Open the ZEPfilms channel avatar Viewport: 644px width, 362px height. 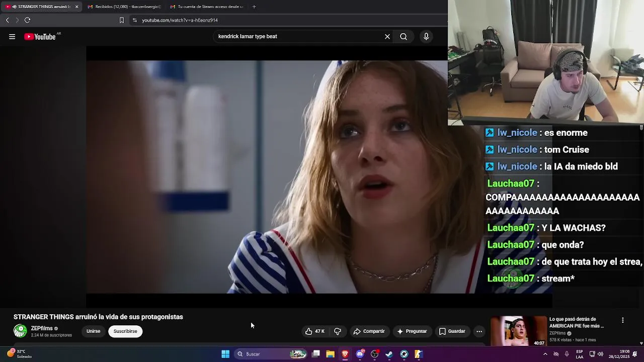20,331
